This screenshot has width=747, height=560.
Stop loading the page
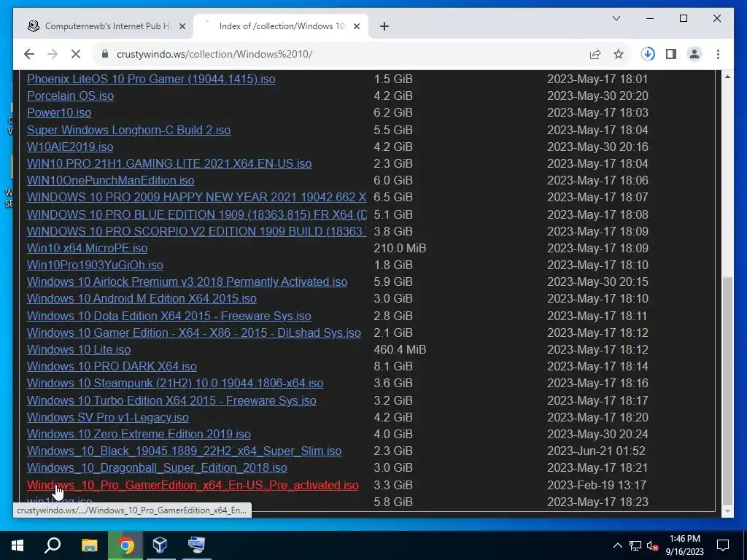click(76, 54)
